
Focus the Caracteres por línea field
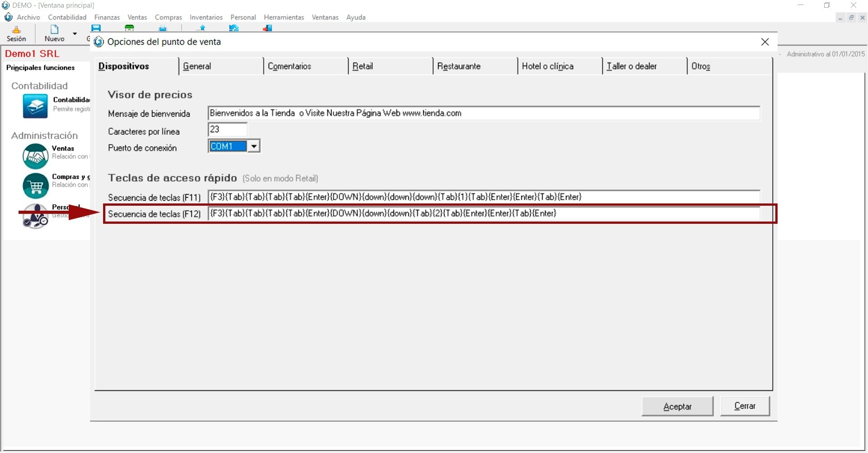click(x=227, y=130)
